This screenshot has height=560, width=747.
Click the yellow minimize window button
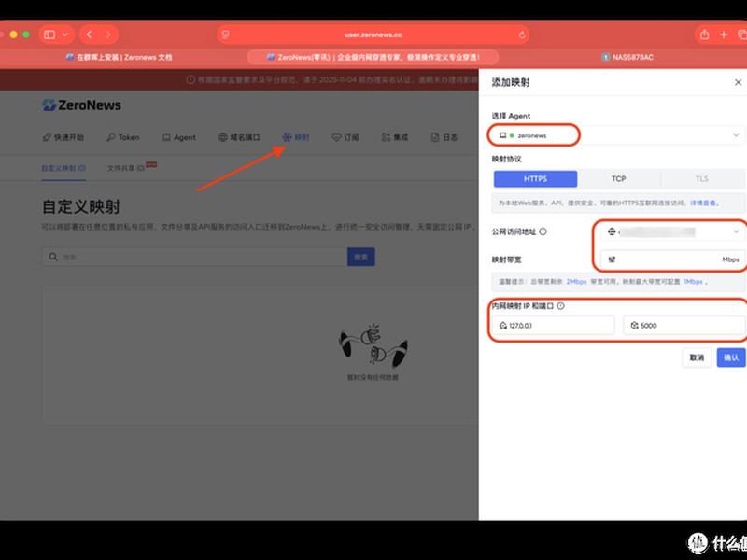click(13, 35)
